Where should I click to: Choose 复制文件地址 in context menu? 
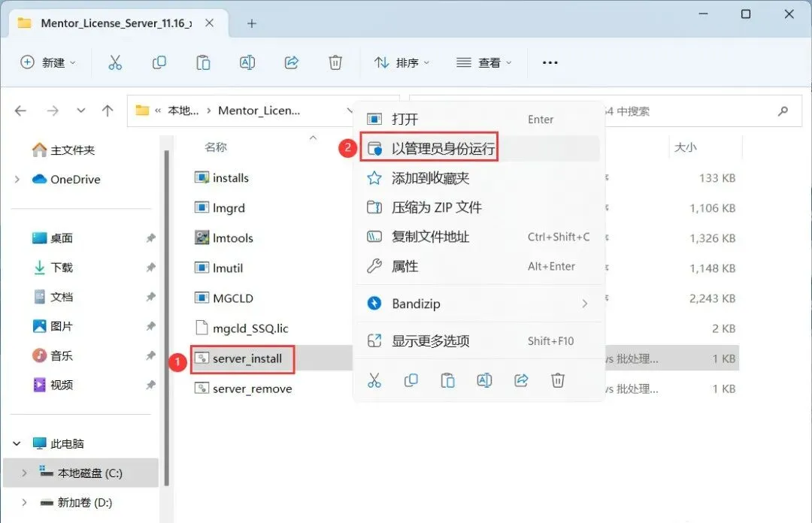pyautogui.click(x=478, y=237)
